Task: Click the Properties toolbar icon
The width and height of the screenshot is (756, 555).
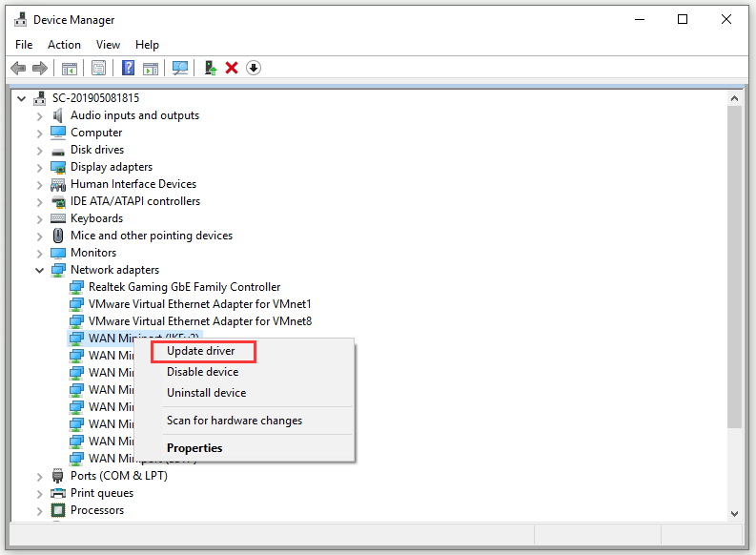Action: (x=96, y=68)
